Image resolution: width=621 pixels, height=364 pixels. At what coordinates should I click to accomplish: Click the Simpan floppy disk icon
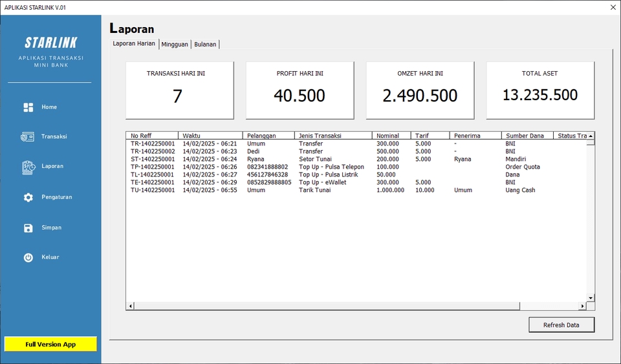[28, 228]
